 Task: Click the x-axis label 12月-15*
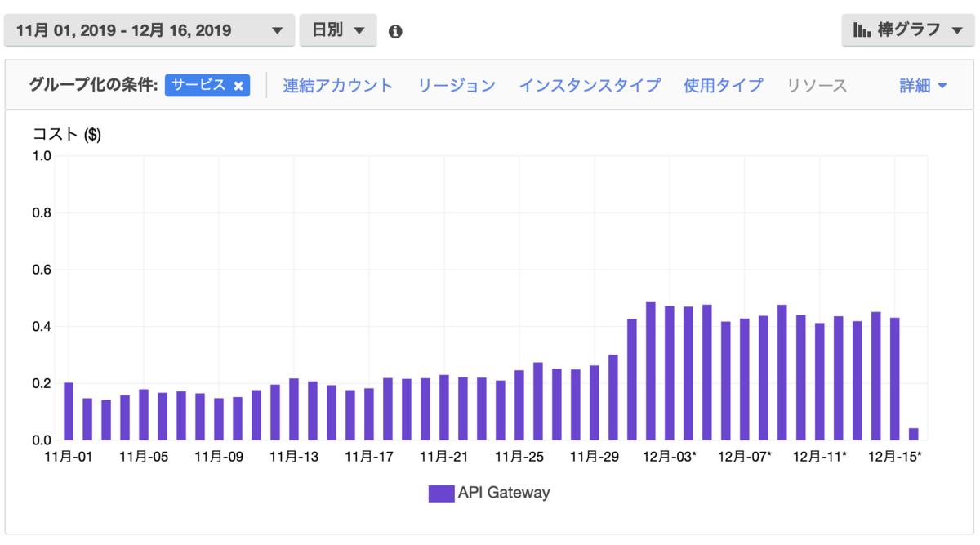pos(895,456)
